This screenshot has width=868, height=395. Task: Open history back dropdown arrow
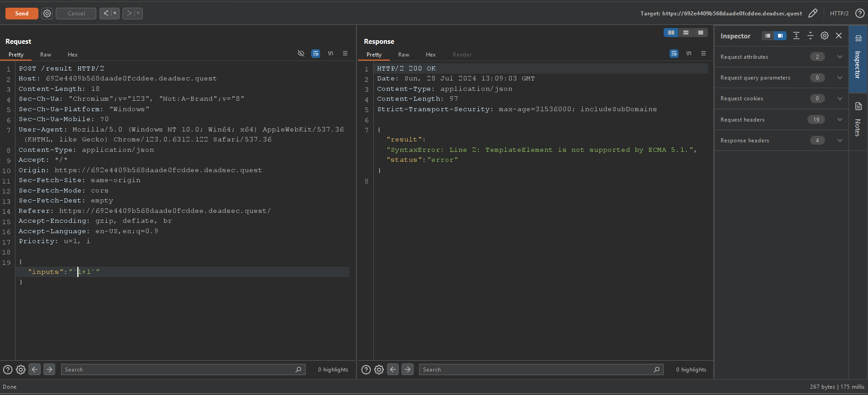(115, 14)
